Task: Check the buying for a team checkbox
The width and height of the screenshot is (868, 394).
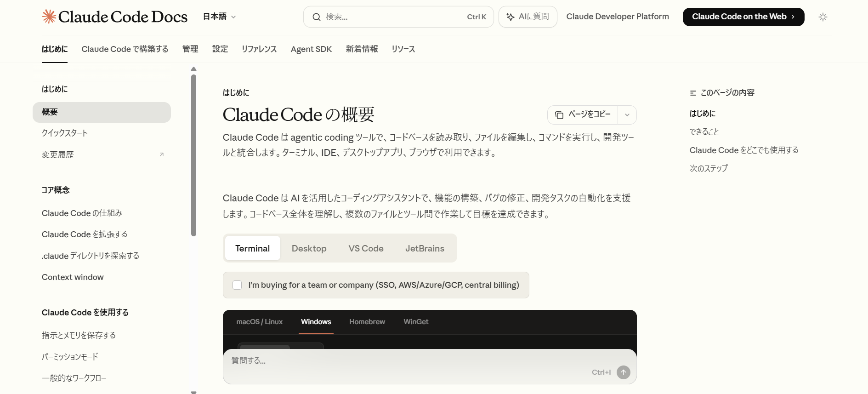Action: click(x=237, y=285)
